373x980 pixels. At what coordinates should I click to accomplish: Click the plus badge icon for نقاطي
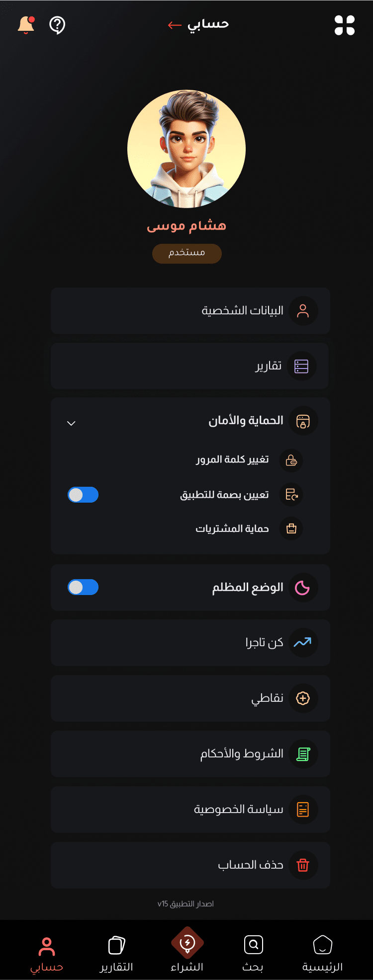pos(303,698)
